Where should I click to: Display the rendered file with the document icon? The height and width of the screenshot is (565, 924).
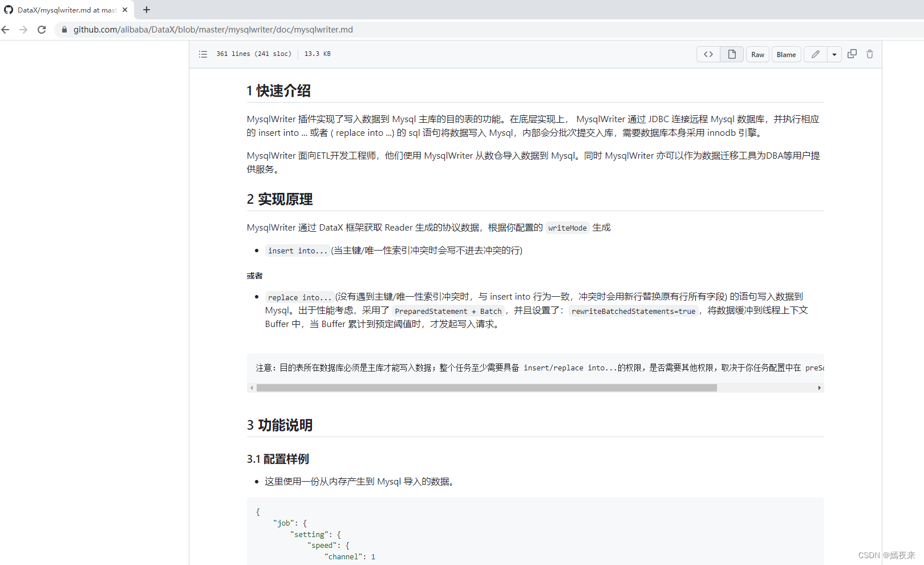pyautogui.click(x=732, y=54)
